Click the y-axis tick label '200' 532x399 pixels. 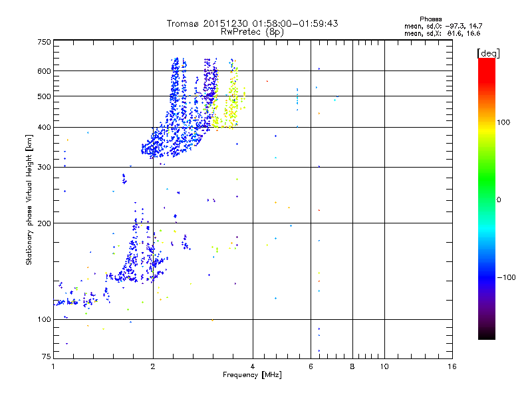pos(44,223)
